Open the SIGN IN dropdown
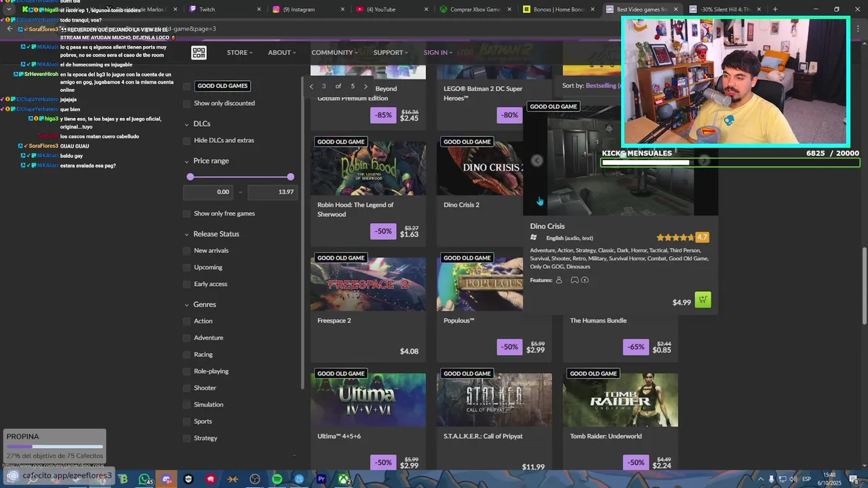 [438, 52]
